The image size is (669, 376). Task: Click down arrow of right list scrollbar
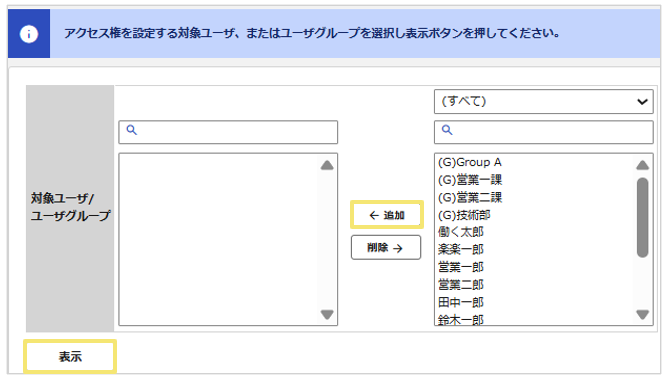click(643, 315)
